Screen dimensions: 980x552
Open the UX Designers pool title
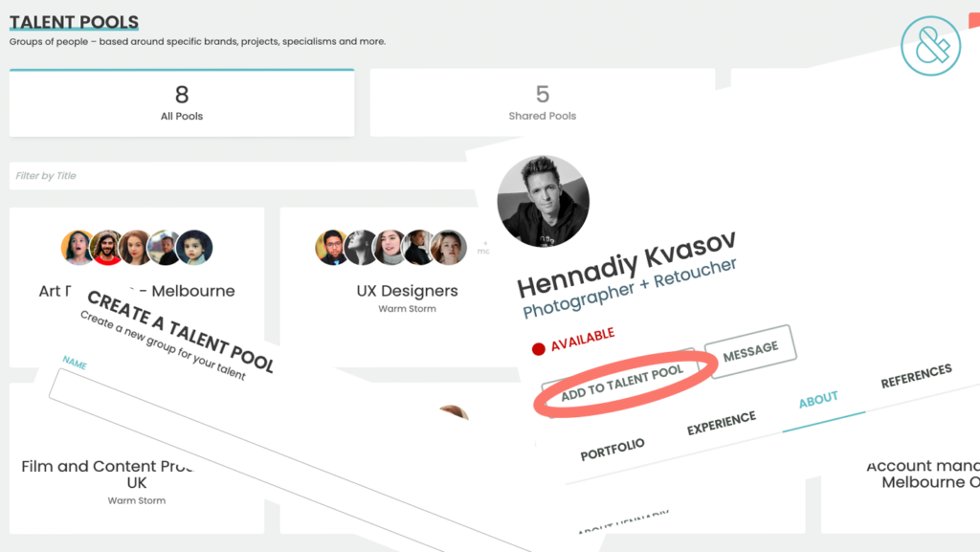(407, 291)
